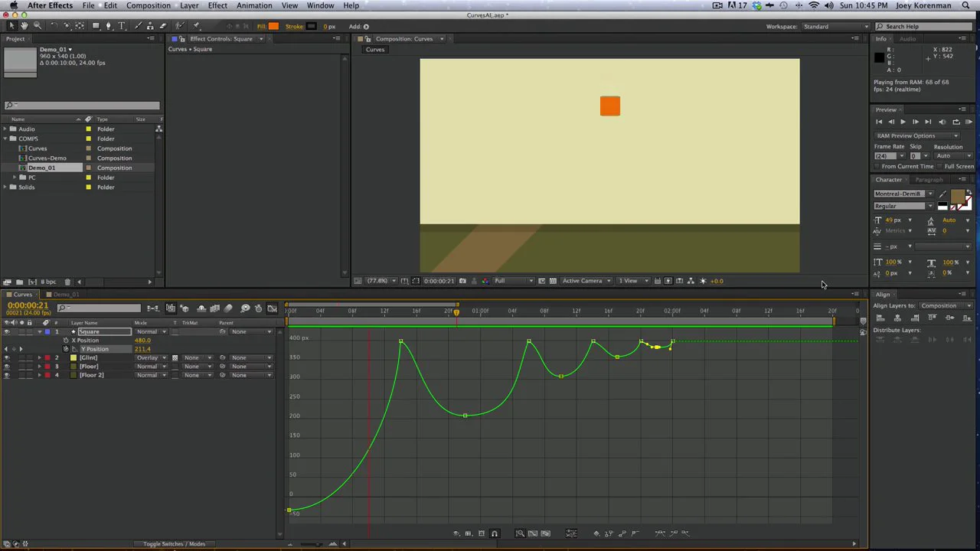Click Toggle Switches / Modes button

[174, 544]
